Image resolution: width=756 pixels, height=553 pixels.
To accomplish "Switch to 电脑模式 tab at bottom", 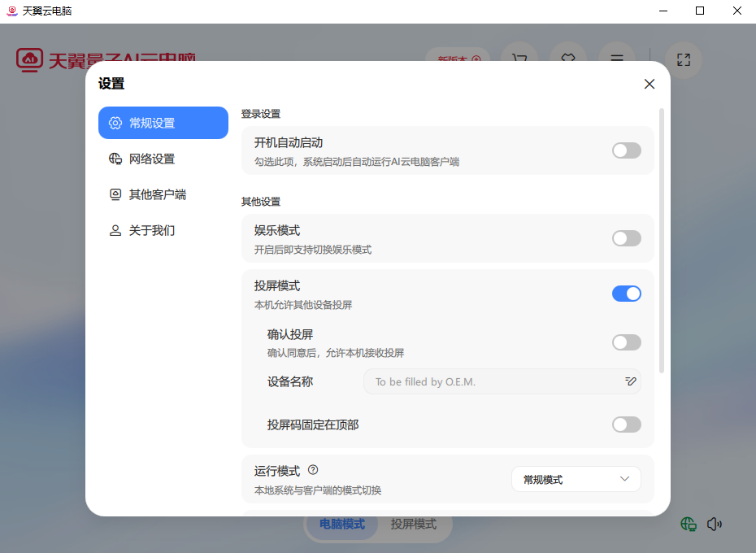I will tap(342, 525).
